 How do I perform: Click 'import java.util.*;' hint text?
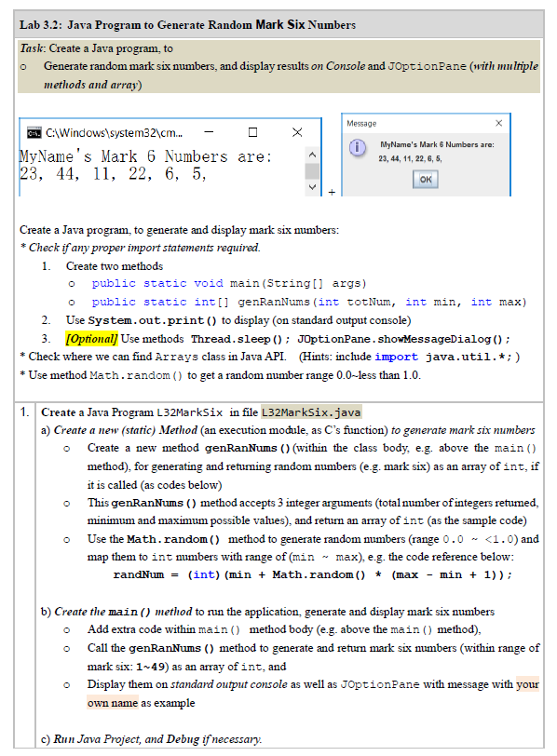(444, 357)
